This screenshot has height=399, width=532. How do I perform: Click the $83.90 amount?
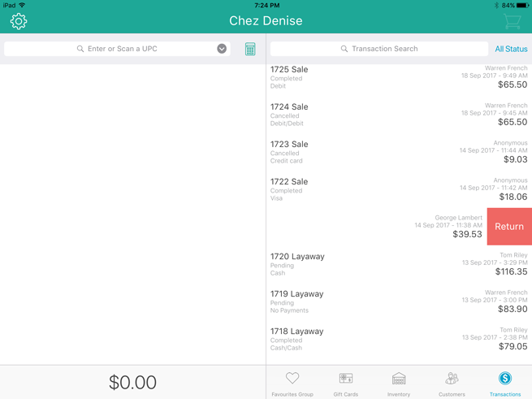tap(513, 309)
